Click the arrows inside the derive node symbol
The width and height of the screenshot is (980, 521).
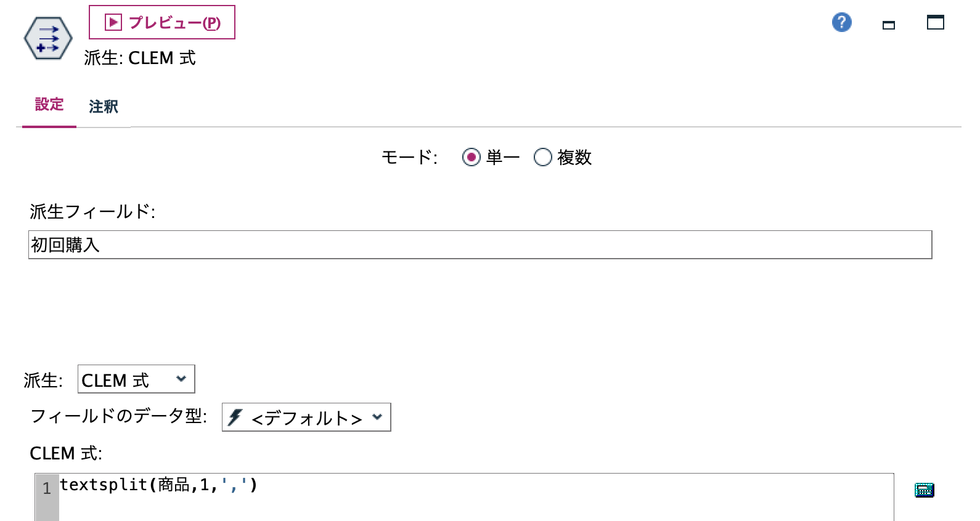[48, 38]
